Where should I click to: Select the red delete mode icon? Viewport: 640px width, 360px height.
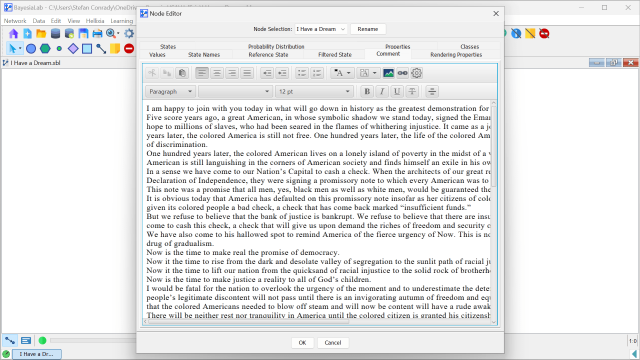tap(129, 49)
